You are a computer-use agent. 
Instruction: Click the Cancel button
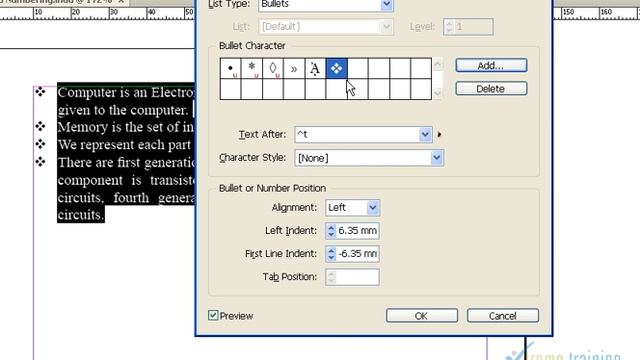[x=502, y=316]
